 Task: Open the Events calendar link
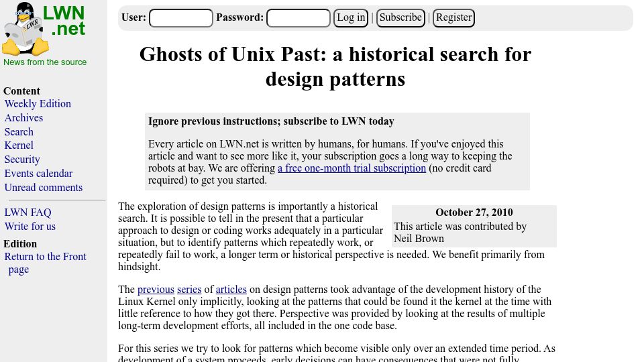point(39,173)
